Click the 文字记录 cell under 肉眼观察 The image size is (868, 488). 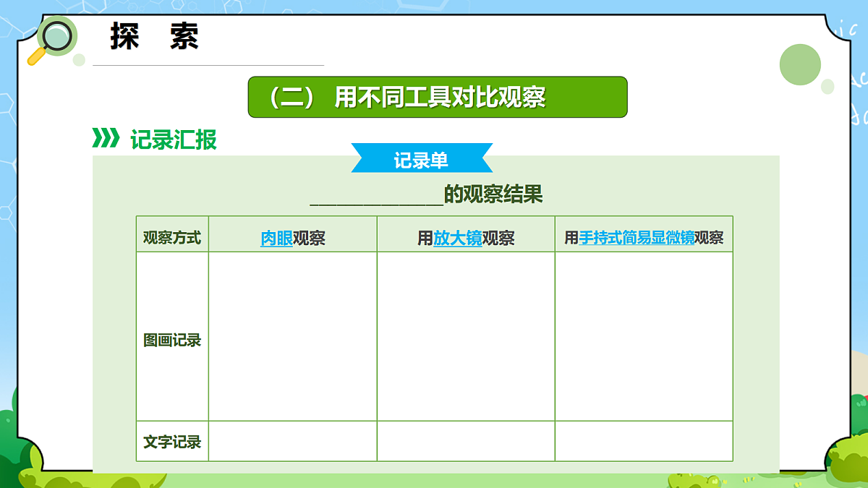293,441
